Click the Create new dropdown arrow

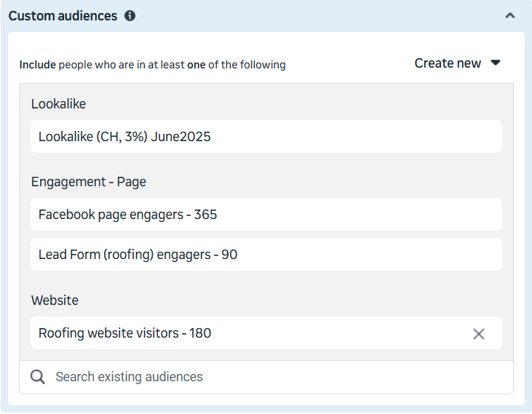pyautogui.click(x=496, y=63)
